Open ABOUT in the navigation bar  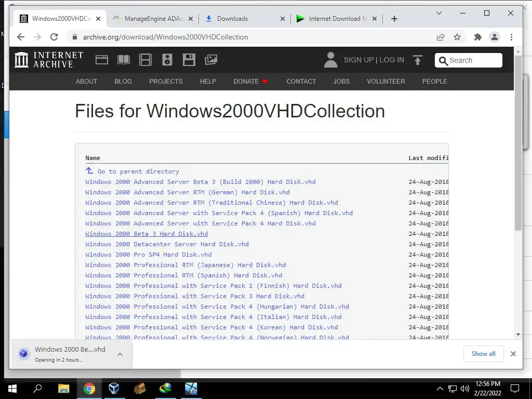87,82
